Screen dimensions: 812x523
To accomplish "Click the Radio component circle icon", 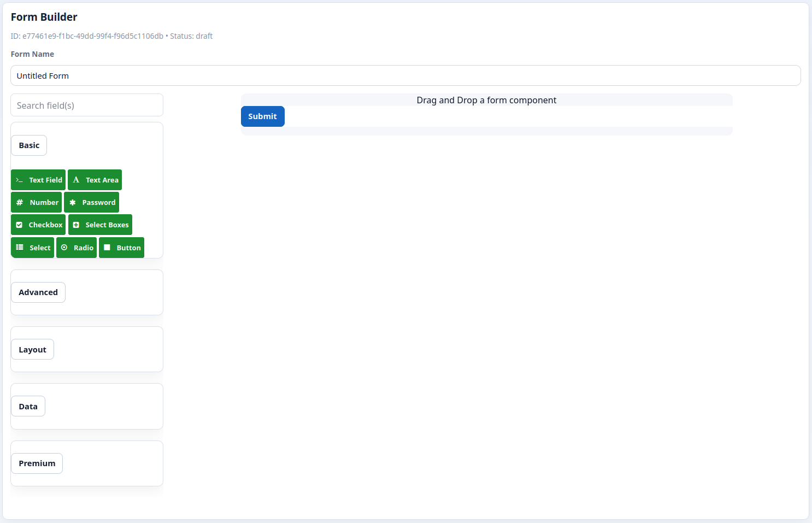I will point(64,247).
